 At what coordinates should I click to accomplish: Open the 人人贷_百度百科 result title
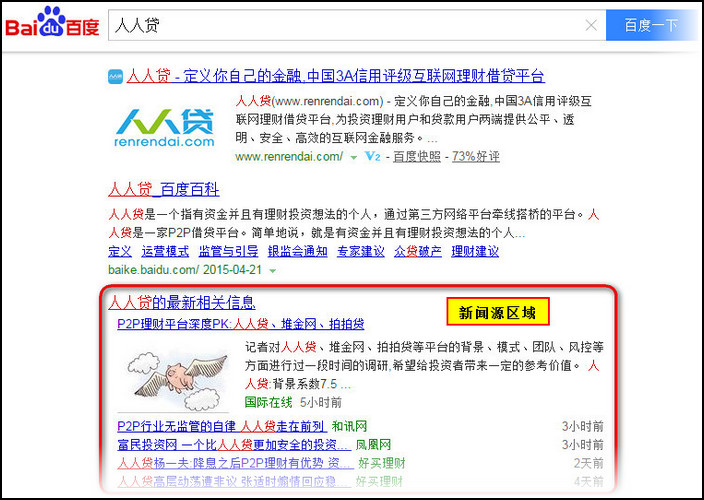164,190
